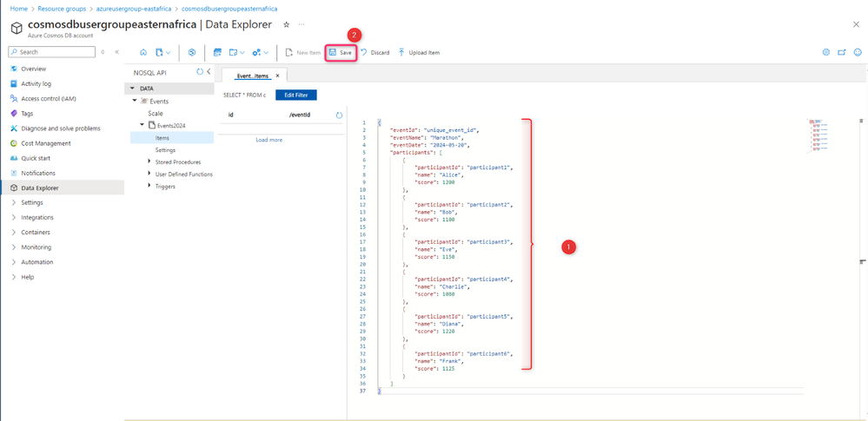Favorite the resource with the star icon

click(x=286, y=24)
